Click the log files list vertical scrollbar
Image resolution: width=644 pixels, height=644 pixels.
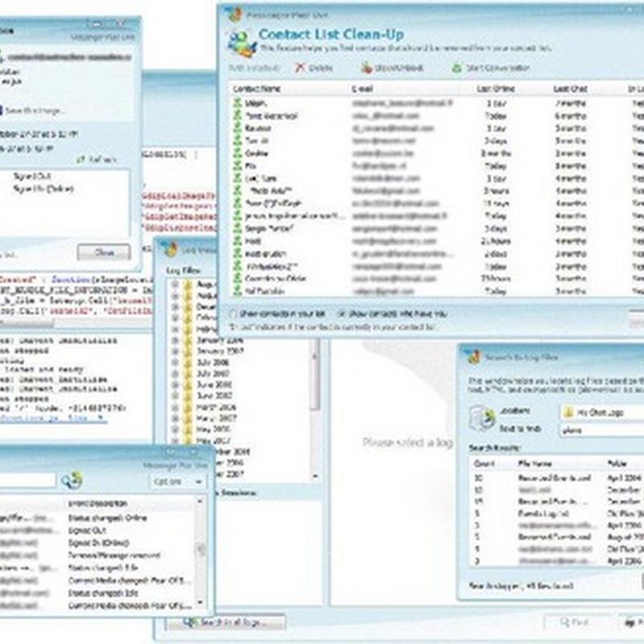[316, 378]
